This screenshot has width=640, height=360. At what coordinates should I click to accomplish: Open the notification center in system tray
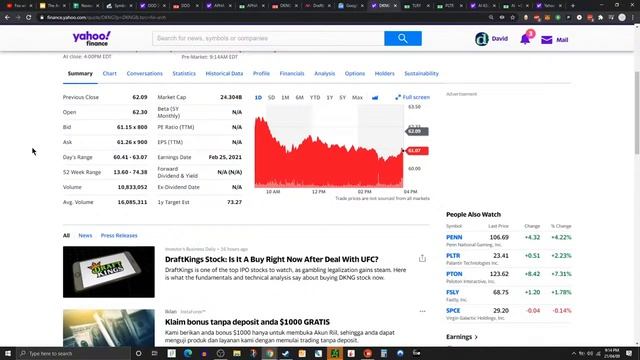pyautogui.click(x=629, y=353)
